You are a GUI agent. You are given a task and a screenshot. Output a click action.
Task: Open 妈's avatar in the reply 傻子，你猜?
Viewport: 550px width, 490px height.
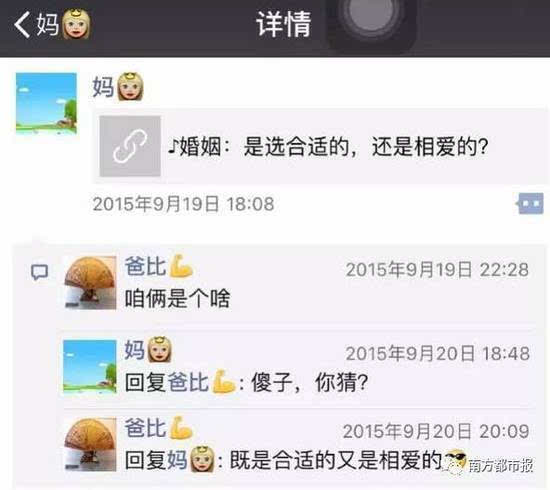tap(90, 366)
